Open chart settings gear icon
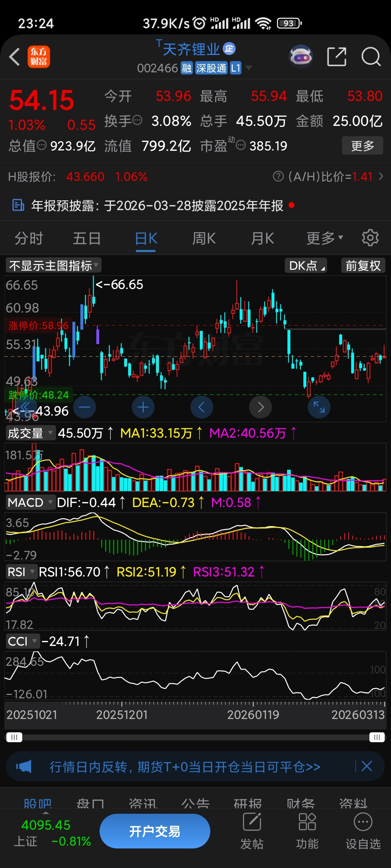Screen dimensions: 391x868 (370, 238)
